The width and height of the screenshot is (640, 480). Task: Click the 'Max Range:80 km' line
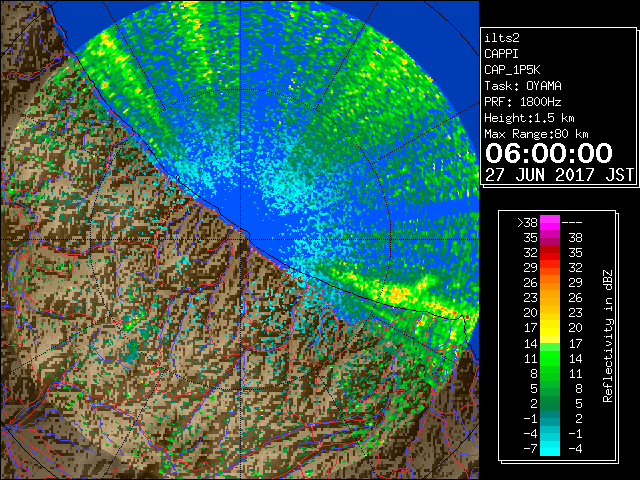536,134
